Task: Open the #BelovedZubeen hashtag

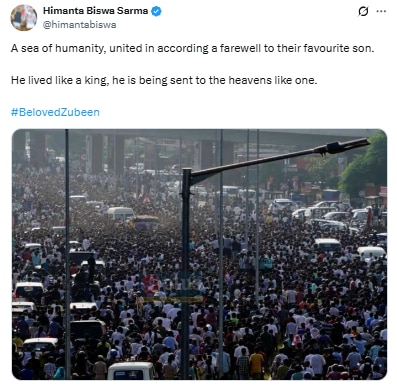Action: (55, 112)
